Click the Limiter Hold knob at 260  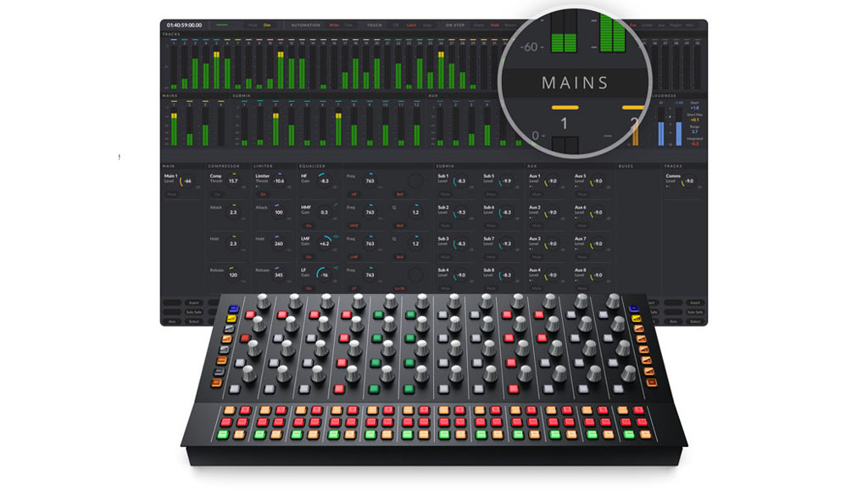pos(279,243)
